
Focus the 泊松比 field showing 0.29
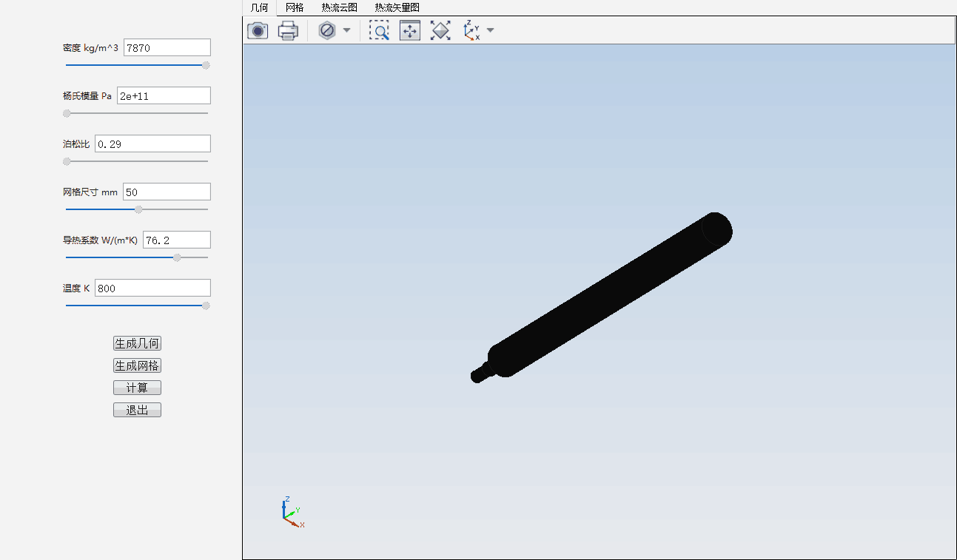(152, 144)
